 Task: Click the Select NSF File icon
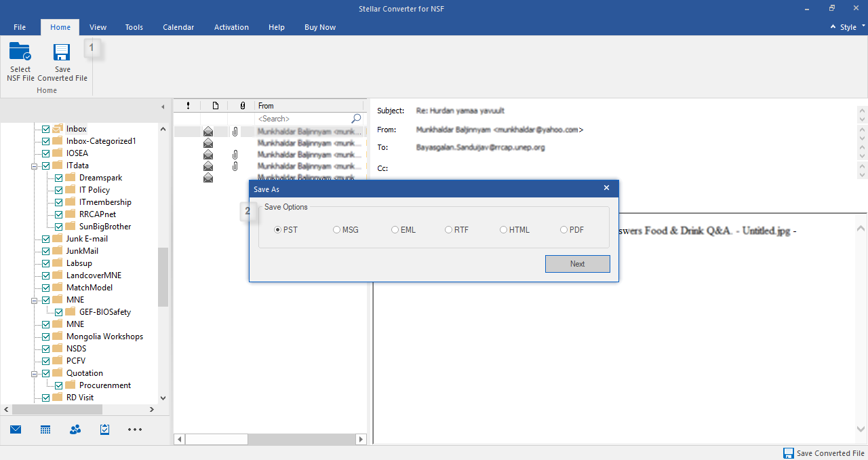20,52
